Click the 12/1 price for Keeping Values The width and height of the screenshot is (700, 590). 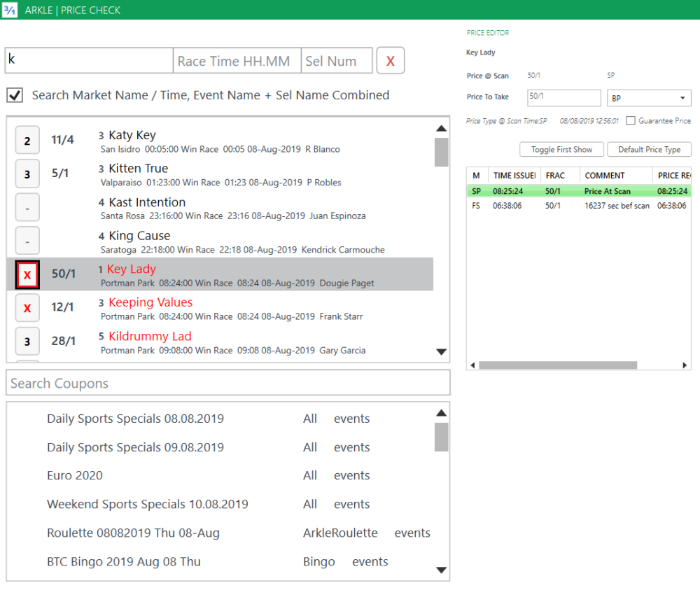pos(62,307)
